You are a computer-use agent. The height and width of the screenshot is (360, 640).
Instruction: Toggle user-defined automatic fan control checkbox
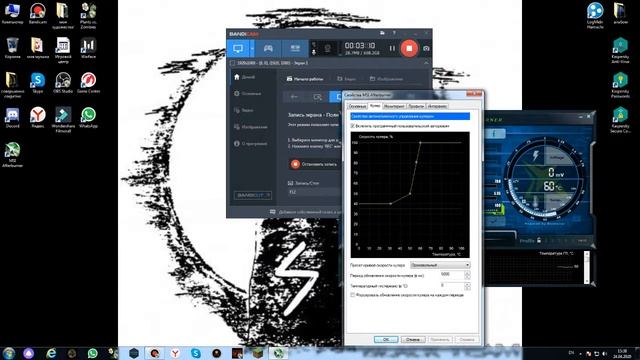point(353,126)
